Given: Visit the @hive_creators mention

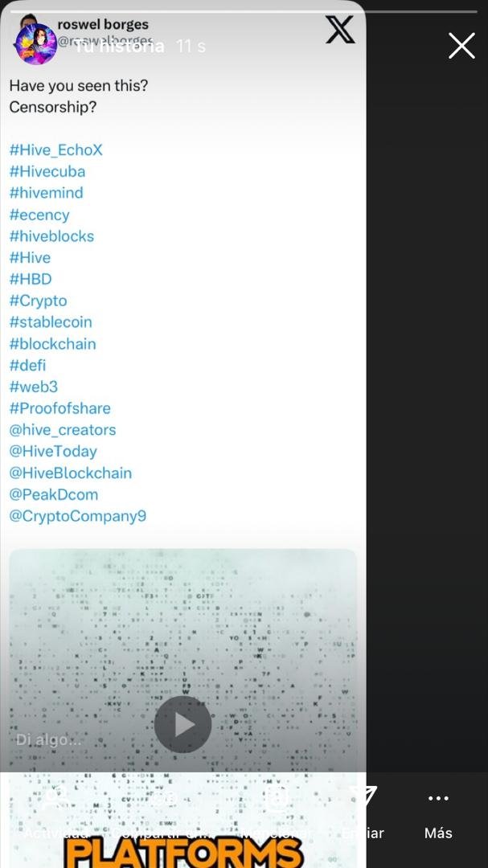Looking at the screenshot, I should tap(63, 430).
